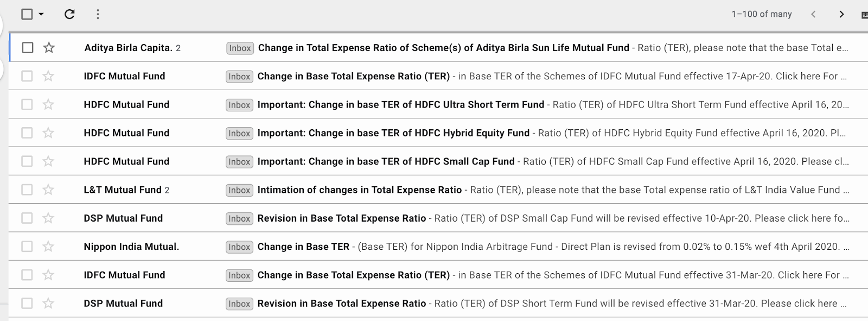The height and width of the screenshot is (321, 868).
Task: Click the refresh inbox icon
Action: click(69, 14)
